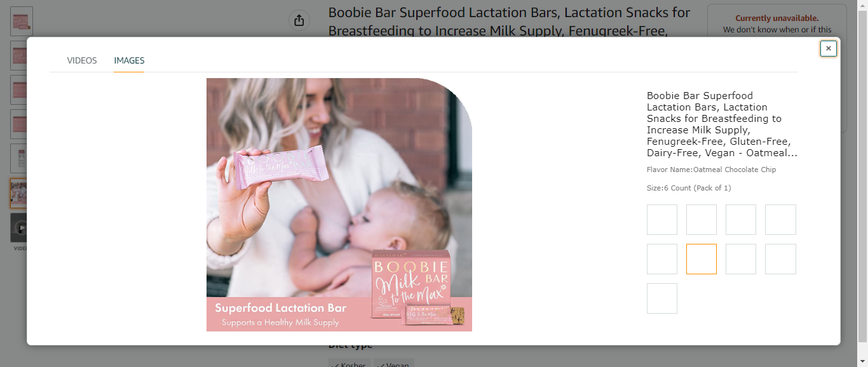
Task: Select the third thumbnail in the top row
Action: click(741, 220)
